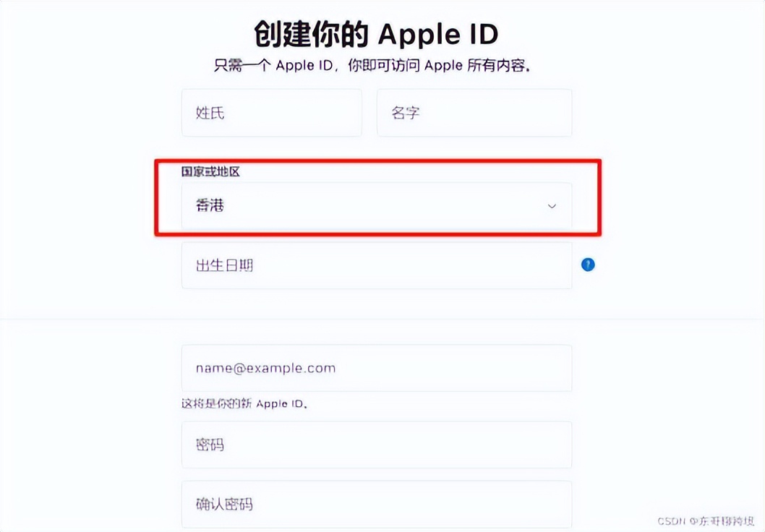This screenshot has height=532, width=765.
Task: Focus the 姓氏 last name field
Action: tap(272, 113)
